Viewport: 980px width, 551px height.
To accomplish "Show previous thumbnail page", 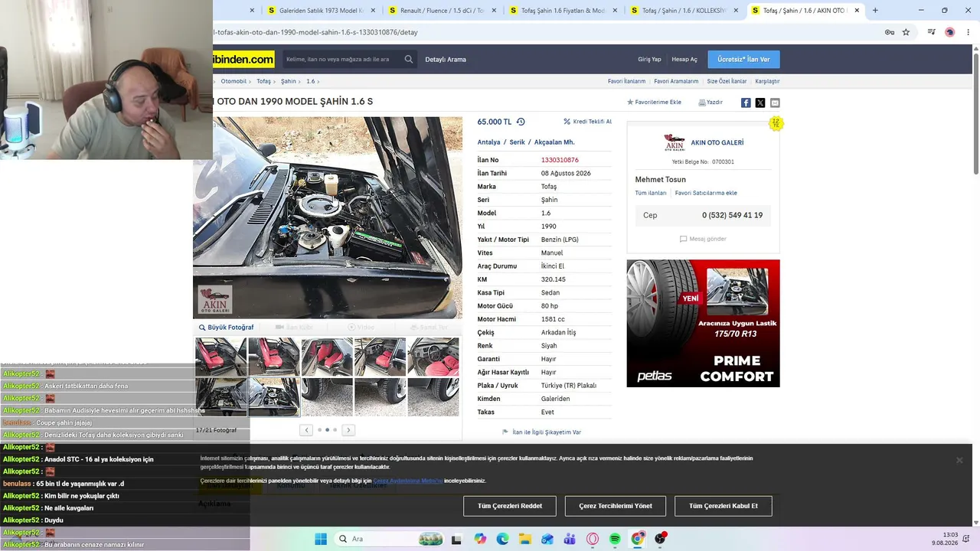I will click(x=306, y=430).
